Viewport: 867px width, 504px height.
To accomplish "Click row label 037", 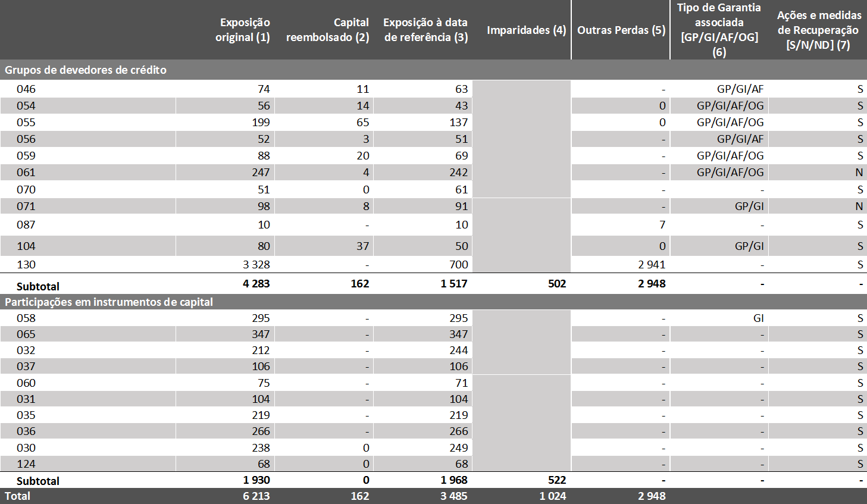I will [26, 366].
